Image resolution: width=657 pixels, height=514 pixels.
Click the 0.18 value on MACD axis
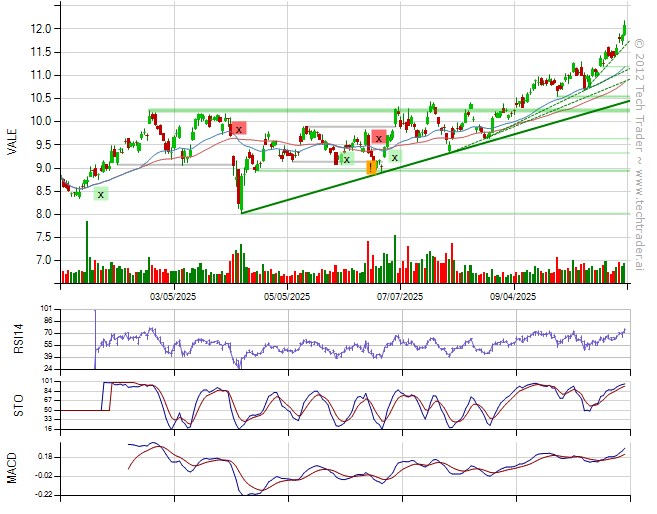click(43, 457)
